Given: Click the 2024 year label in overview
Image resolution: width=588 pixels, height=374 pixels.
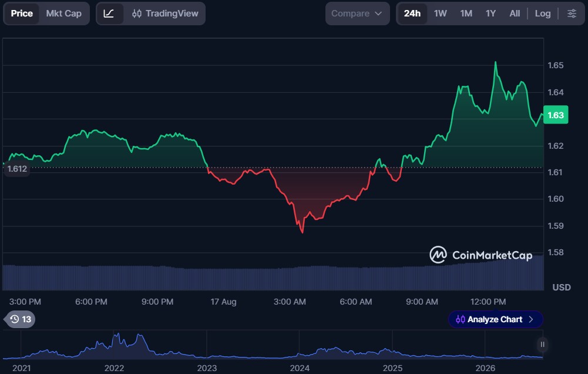Looking at the screenshot, I should (x=300, y=368).
